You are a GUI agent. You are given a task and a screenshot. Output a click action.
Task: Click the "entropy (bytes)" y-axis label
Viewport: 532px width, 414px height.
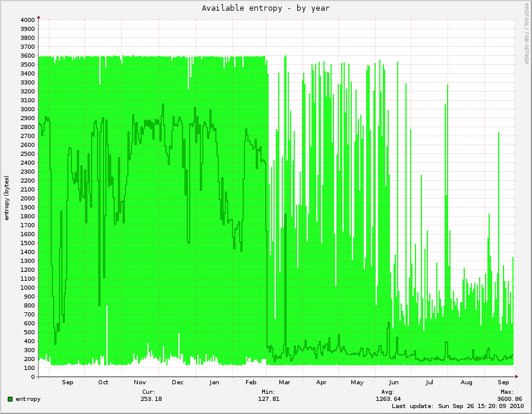point(7,197)
